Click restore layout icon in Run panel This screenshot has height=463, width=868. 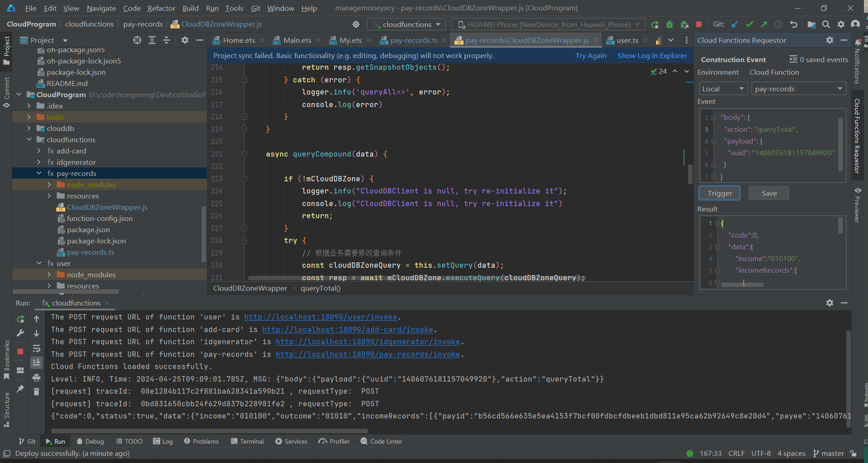[20, 370]
